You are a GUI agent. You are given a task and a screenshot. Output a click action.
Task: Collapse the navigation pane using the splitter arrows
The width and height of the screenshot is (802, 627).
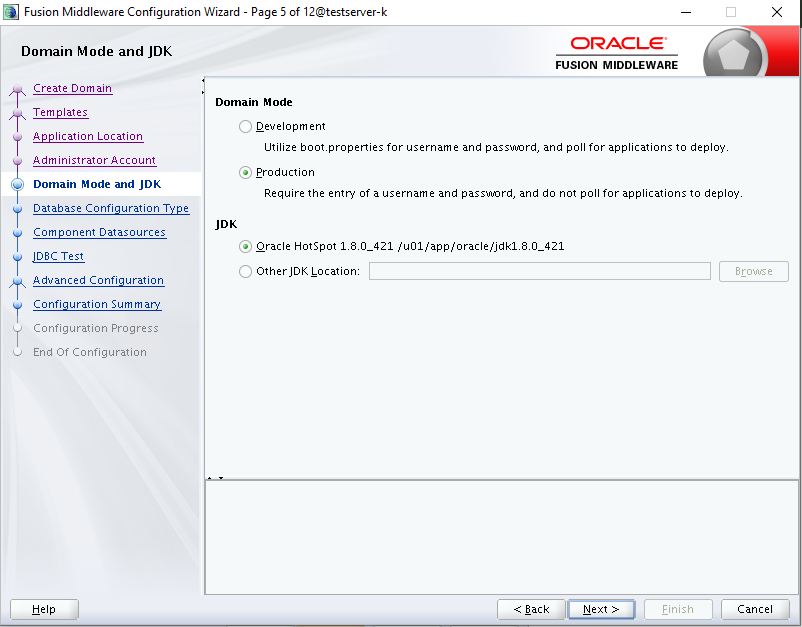(x=203, y=86)
